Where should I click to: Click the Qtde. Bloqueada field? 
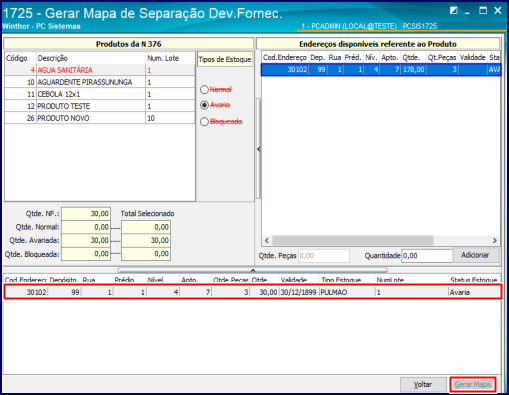pos(86,254)
